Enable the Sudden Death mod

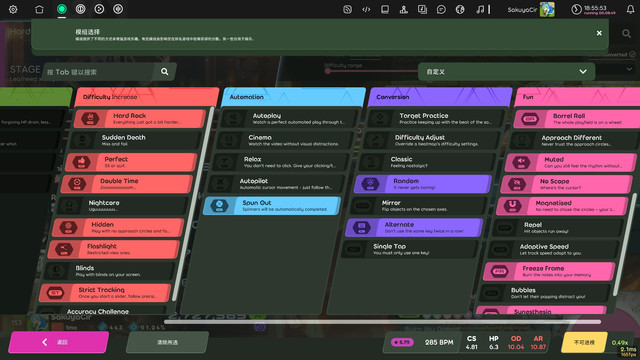click(x=136, y=140)
